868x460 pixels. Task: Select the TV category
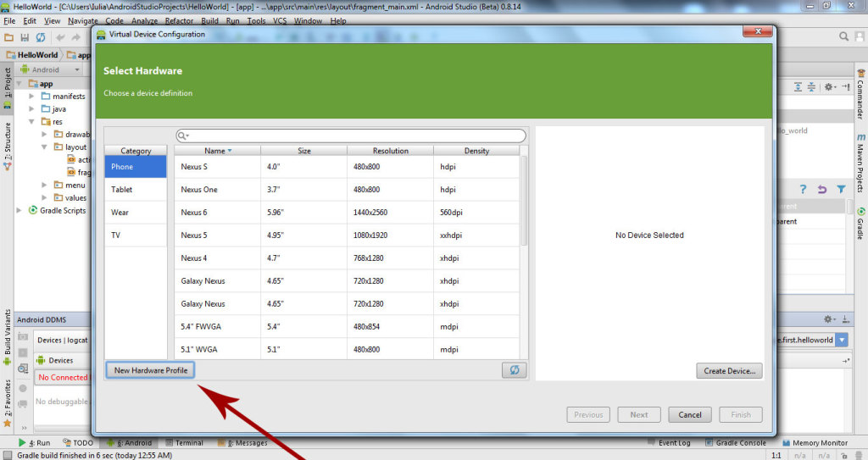pos(136,235)
